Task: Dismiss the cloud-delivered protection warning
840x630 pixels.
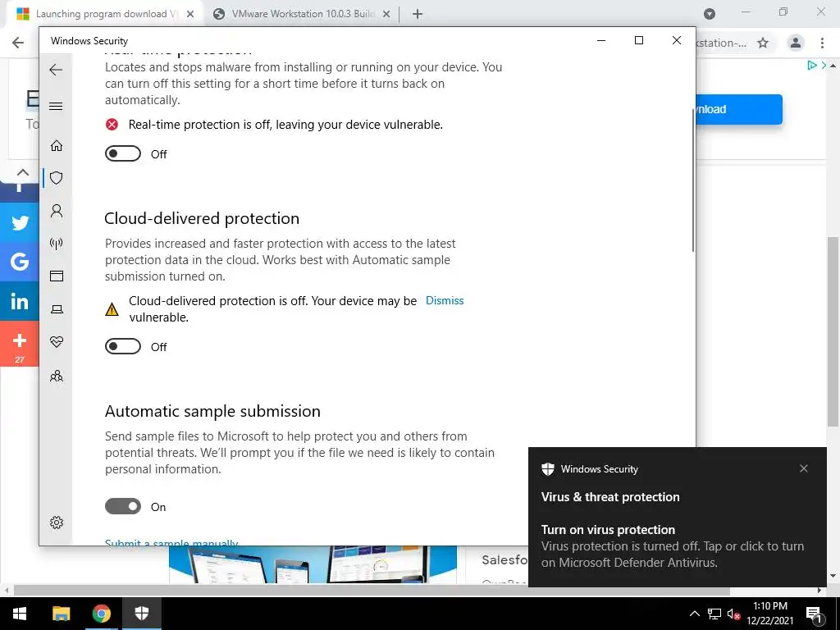Action: coord(445,300)
